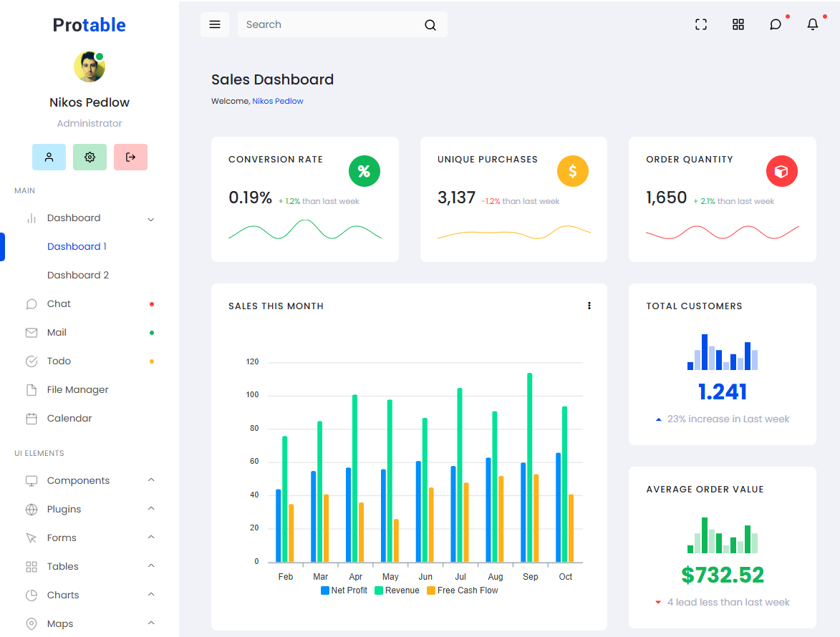This screenshot has height=637, width=840.
Task: Click the blue user profile button
Action: pyautogui.click(x=49, y=157)
